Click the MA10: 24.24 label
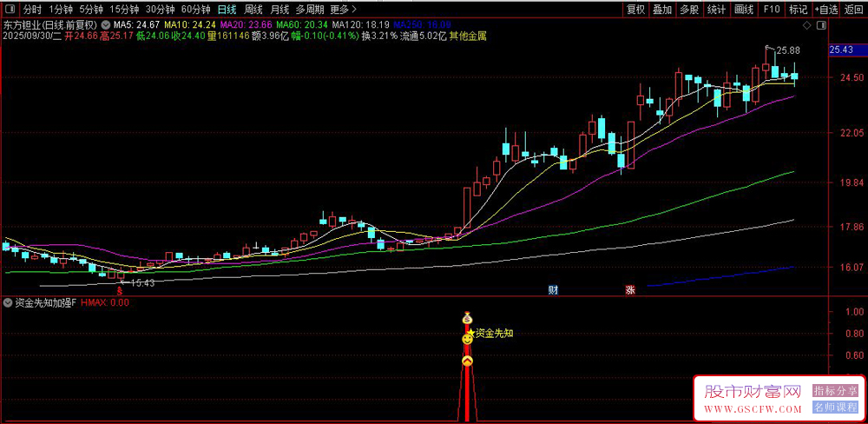 pyautogui.click(x=190, y=25)
